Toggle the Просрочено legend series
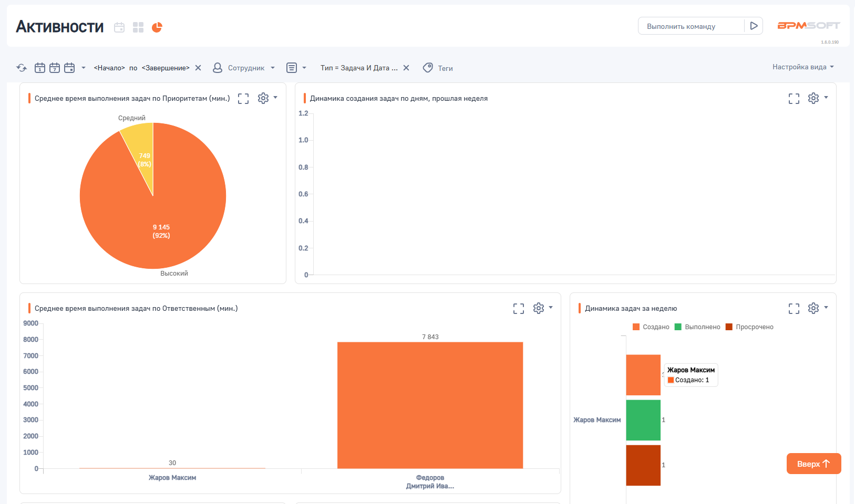 [749, 327]
